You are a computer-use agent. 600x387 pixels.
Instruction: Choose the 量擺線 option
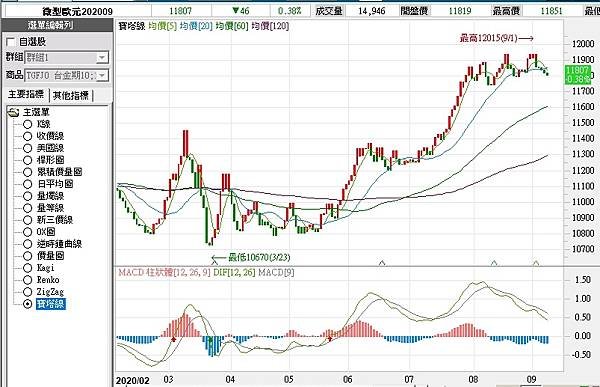[27, 196]
